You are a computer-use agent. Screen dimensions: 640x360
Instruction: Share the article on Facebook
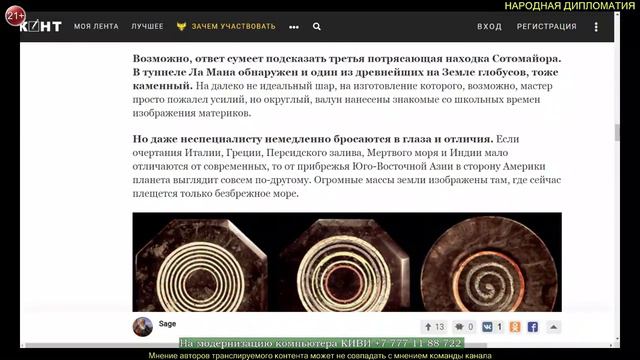tap(533, 327)
